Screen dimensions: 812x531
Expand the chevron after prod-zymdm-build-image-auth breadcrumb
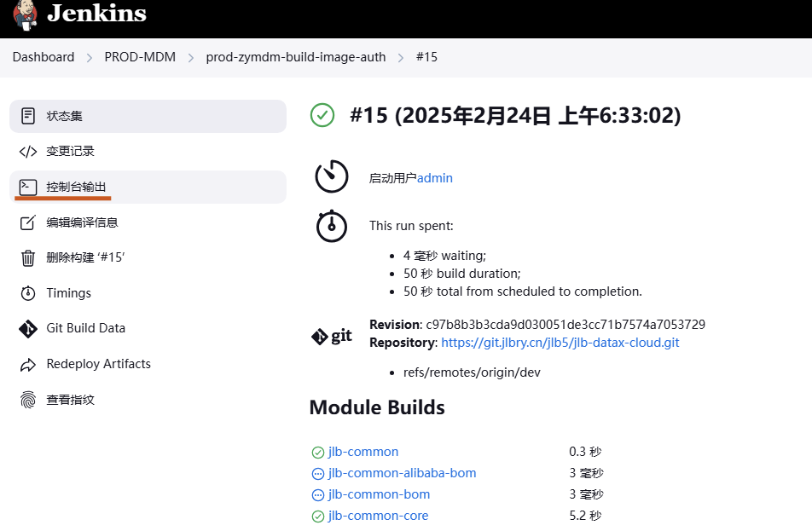click(401, 57)
